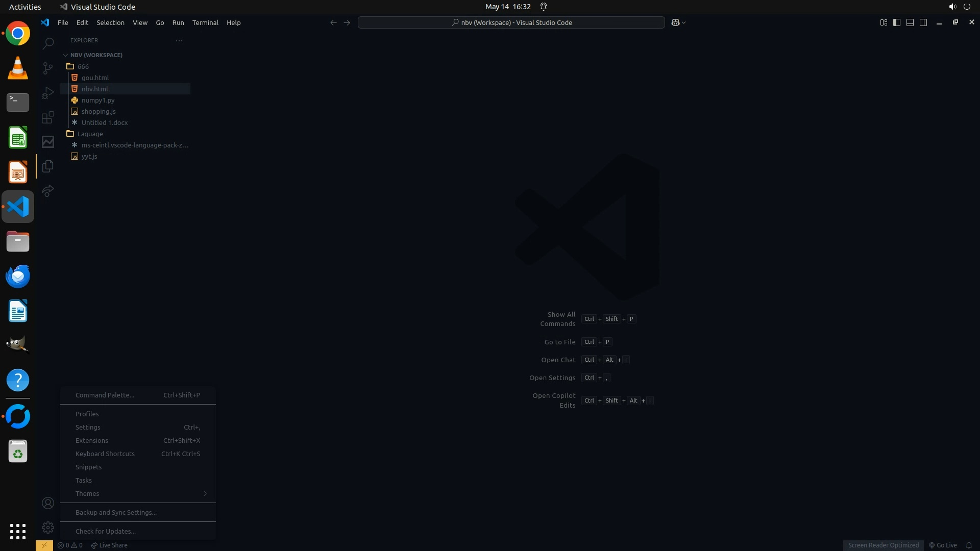
Task: Click Go Live in status bar
Action: (943, 545)
